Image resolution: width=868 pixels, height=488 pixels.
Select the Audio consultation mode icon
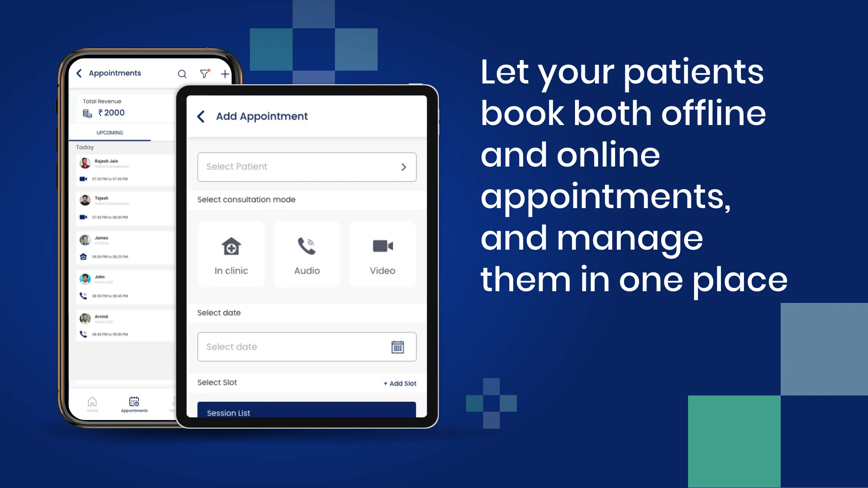(x=306, y=246)
